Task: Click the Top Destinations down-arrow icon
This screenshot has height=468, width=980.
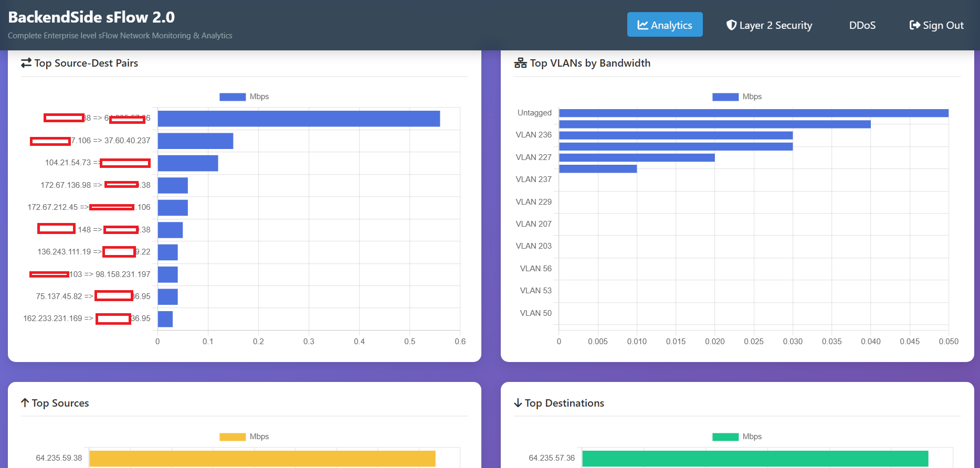Action: tap(518, 403)
